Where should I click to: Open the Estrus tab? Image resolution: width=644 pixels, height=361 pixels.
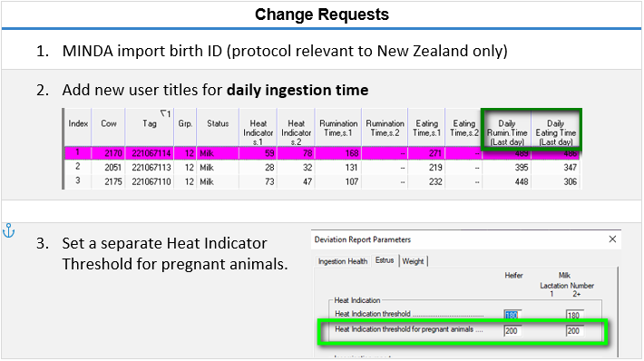click(385, 260)
